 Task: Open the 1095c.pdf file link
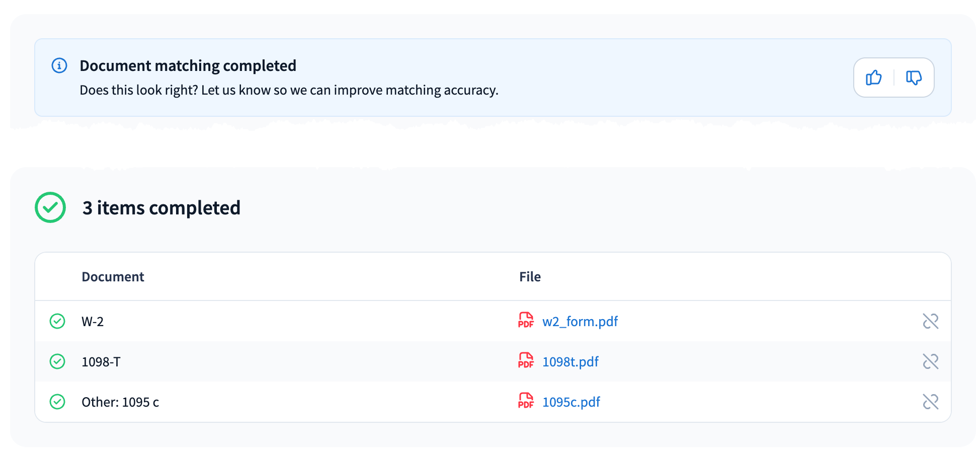[x=571, y=402]
